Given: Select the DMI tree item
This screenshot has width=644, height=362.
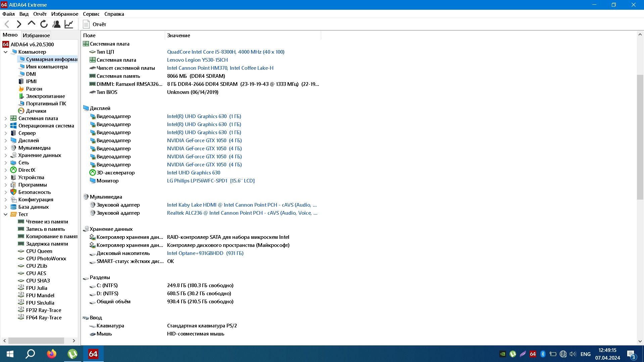Looking at the screenshot, I should tap(31, 74).
